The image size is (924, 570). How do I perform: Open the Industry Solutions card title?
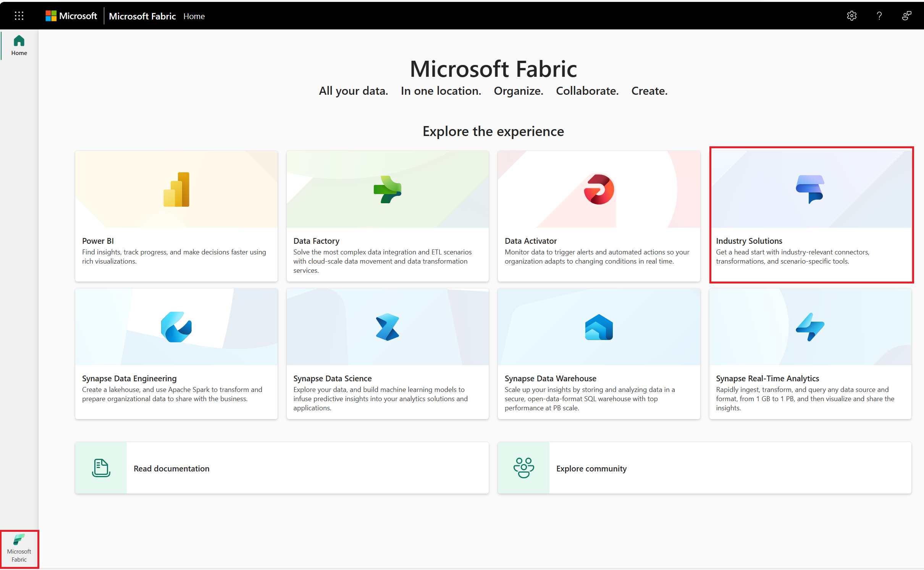click(x=749, y=241)
